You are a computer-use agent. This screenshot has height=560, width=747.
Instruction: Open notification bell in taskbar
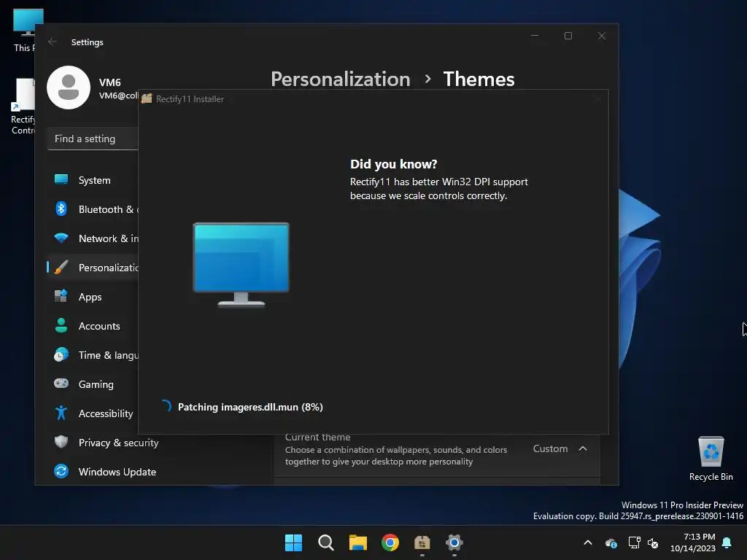pos(727,542)
